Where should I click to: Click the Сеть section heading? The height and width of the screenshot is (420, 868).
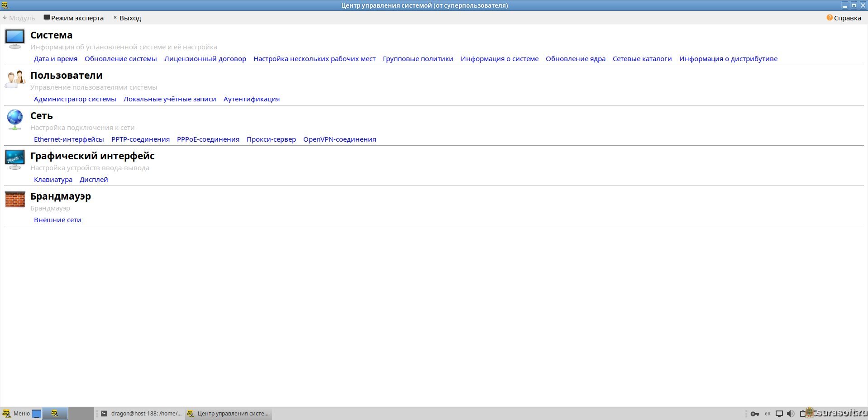pyautogui.click(x=42, y=116)
